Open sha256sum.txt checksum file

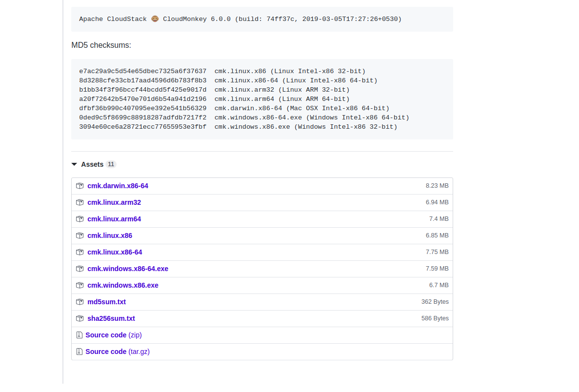tap(111, 318)
